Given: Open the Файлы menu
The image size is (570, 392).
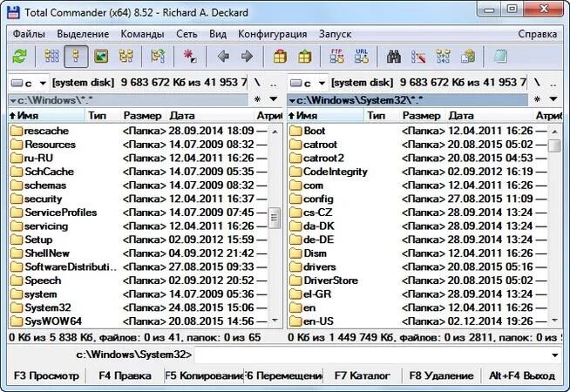Looking at the screenshot, I should tap(29, 34).
